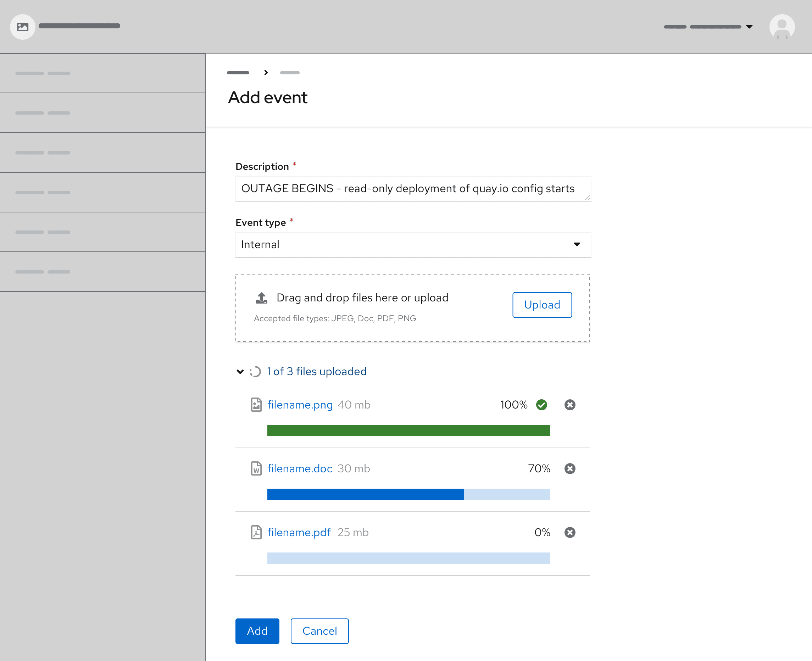Click the blue Add button
This screenshot has height=661, width=812.
(257, 631)
